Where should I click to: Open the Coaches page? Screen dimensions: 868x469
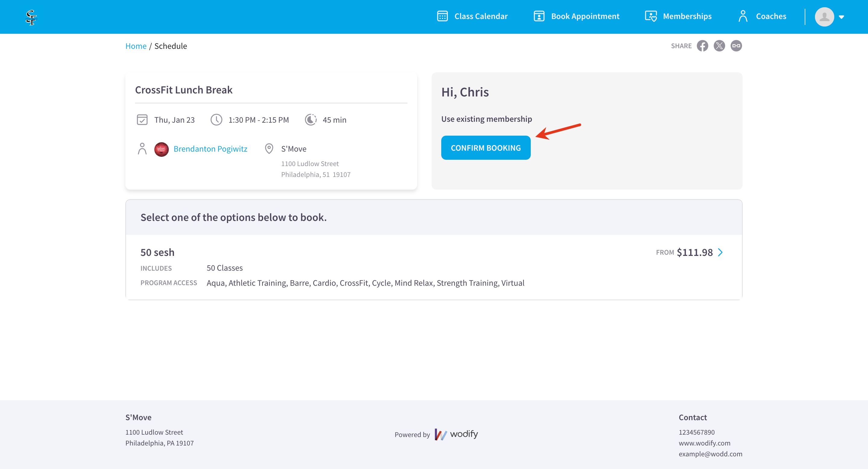(x=762, y=16)
